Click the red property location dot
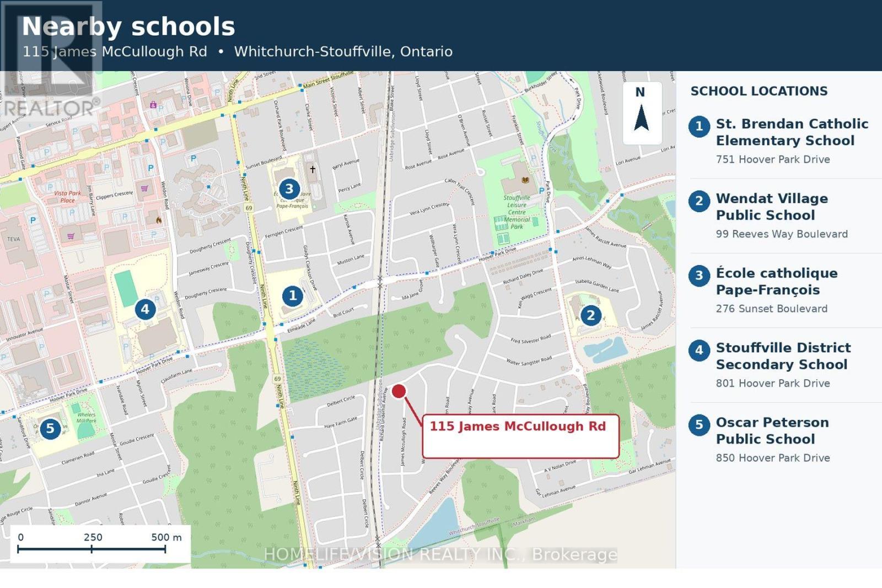This screenshot has height=588, width=882. (x=399, y=391)
